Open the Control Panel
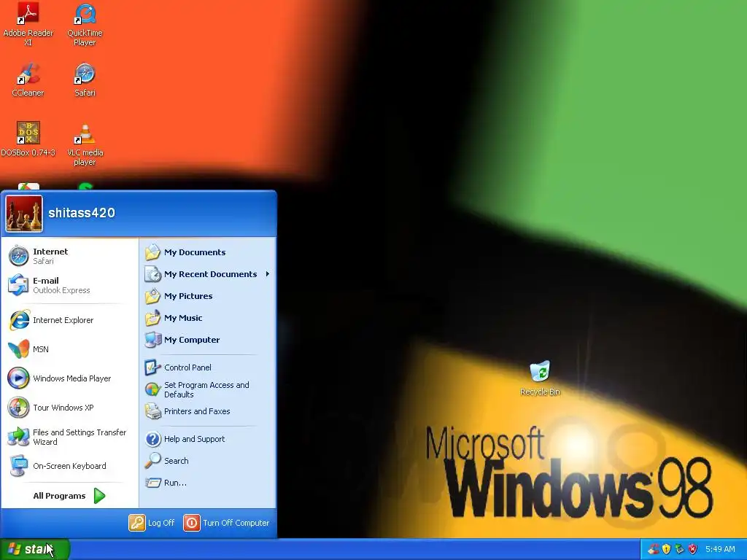747x560 pixels. tap(208, 367)
